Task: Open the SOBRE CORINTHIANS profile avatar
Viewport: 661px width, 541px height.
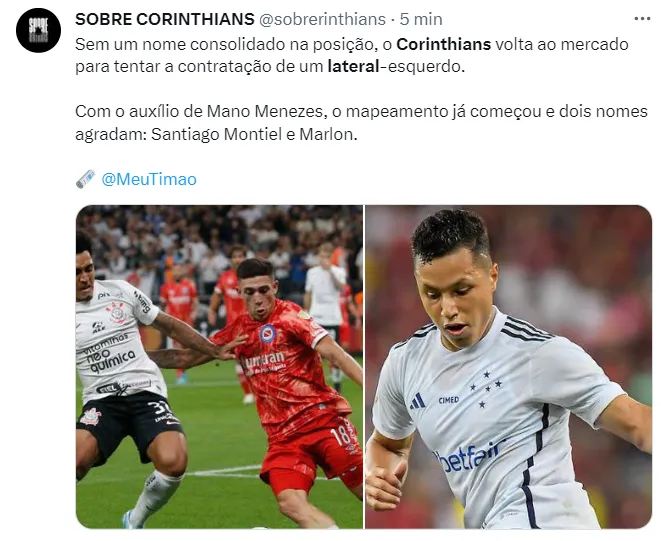Action: point(38,30)
